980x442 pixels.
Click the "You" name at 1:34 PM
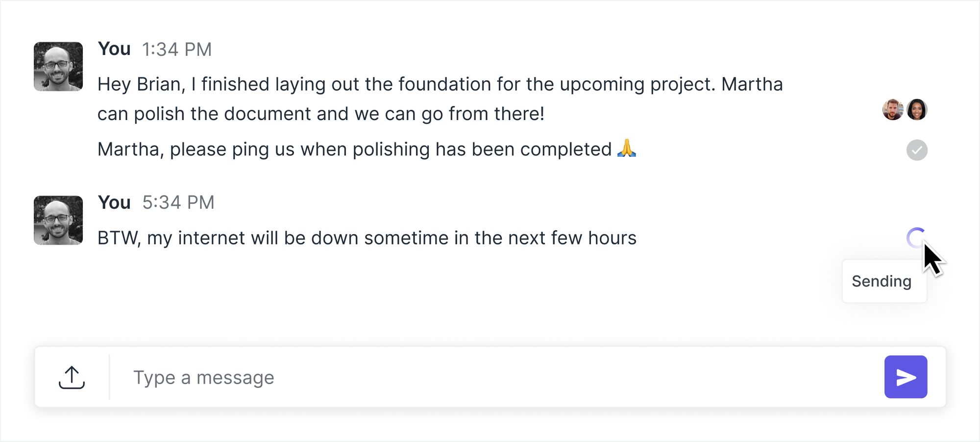(114, 49)
